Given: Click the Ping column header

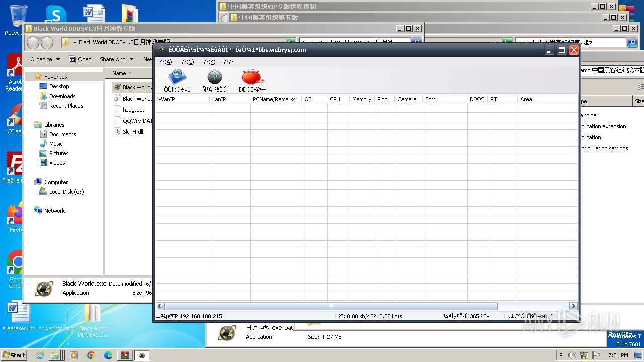Looking at the screenshot, I should coord(385,99).
